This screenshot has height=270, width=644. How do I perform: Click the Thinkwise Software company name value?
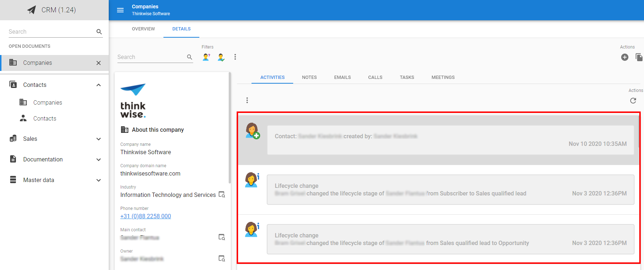click(x=146, y=152)
